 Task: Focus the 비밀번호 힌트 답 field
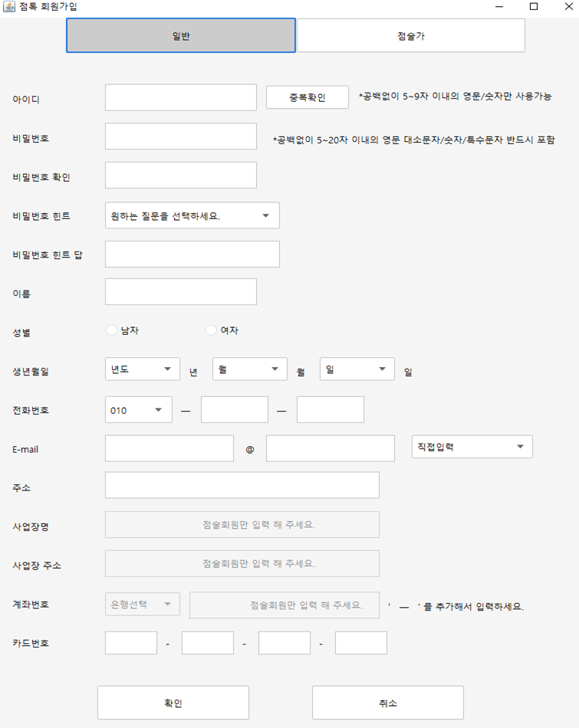[x=192, y=254]
